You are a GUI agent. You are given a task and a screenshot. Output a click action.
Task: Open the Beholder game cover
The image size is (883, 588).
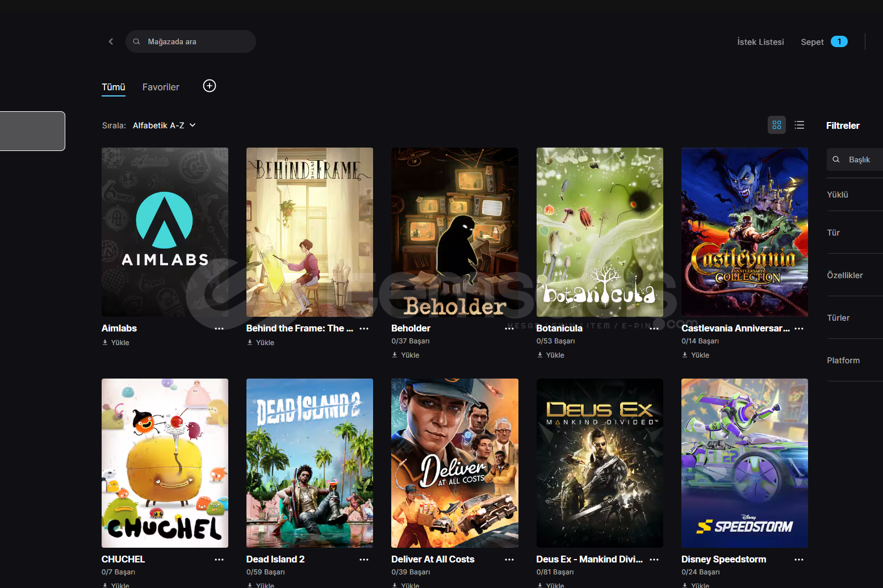point(455,232)
